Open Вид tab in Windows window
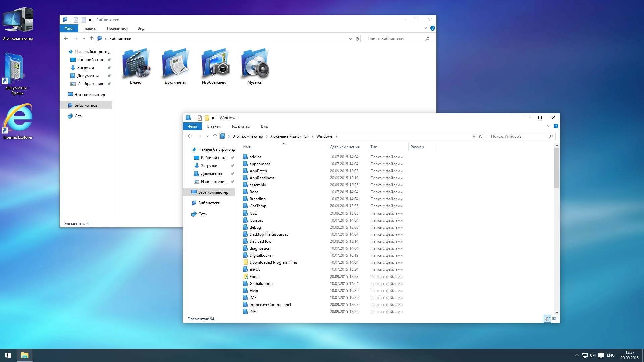 [x=264, y=126]
